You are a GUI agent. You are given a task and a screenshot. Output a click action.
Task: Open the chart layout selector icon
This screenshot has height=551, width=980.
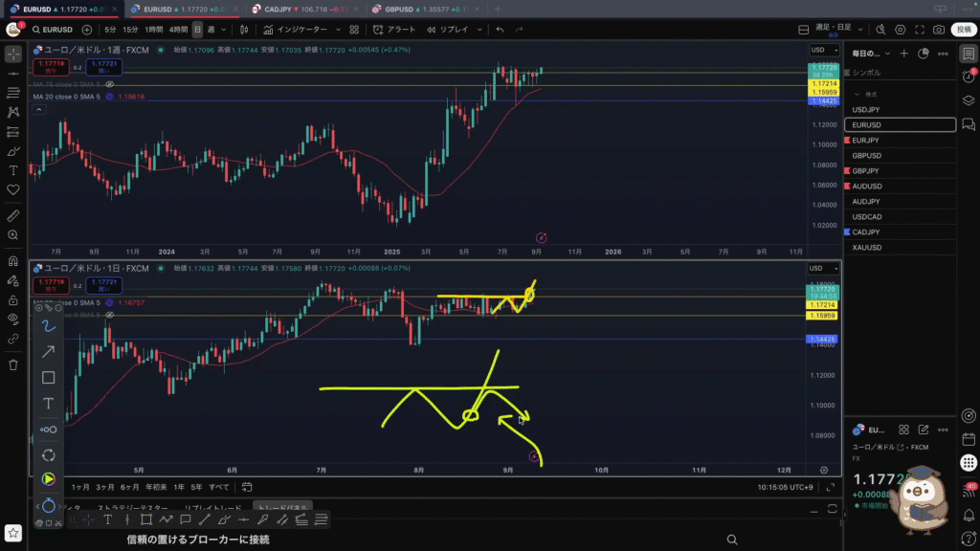[804, 30]
